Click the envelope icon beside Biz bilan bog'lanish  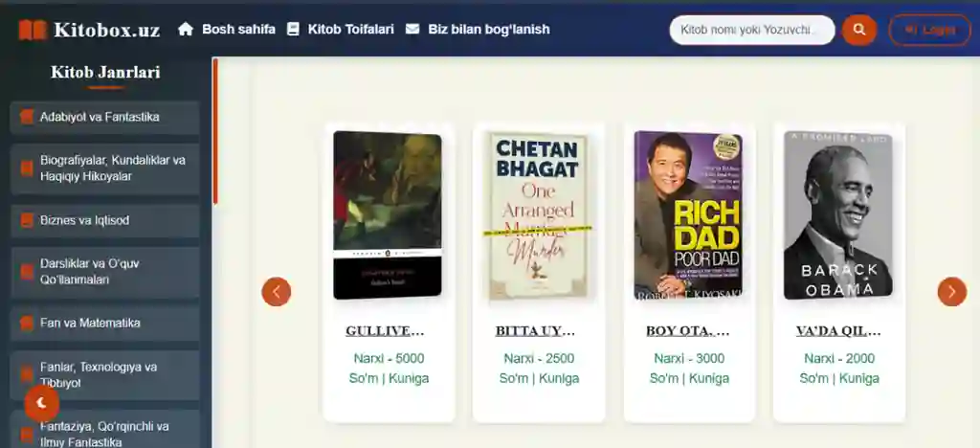click(412, 30)
